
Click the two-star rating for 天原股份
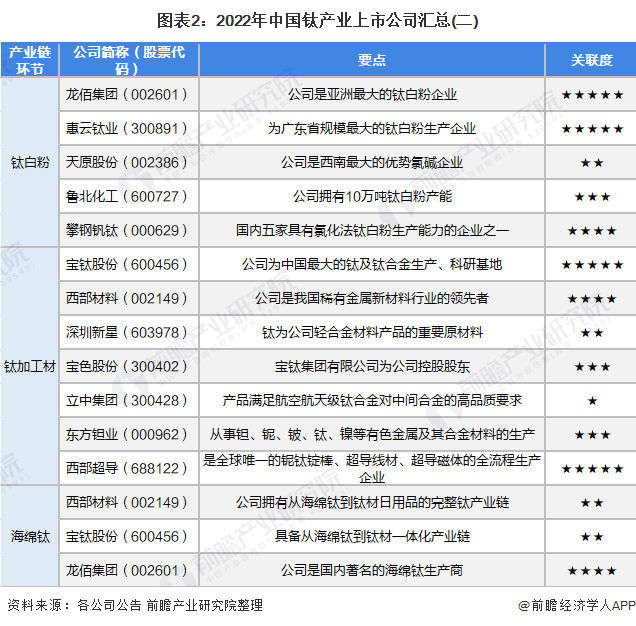click(592, 163)
